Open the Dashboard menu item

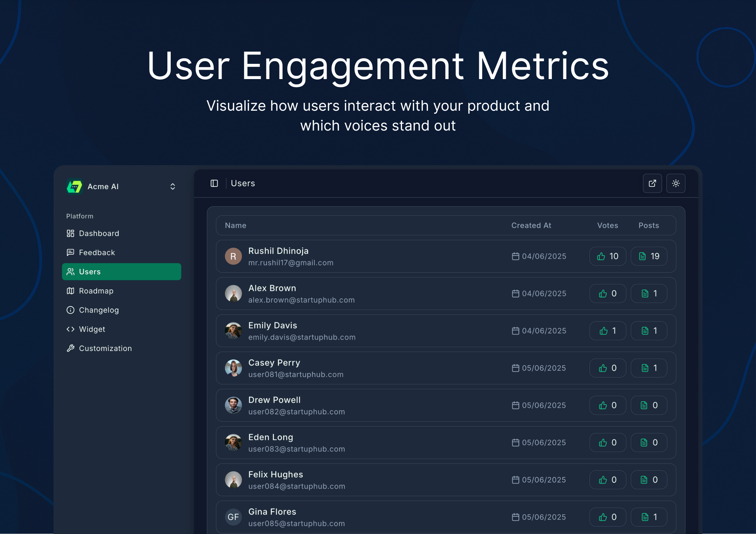click(x=99, y=234)
